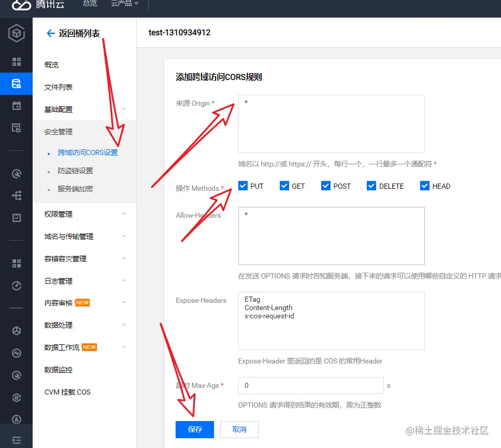The width and height of the screenshot is (501, 448).
Task: Click the Tencent Cloud logo
Action: (x=38, y=4)
